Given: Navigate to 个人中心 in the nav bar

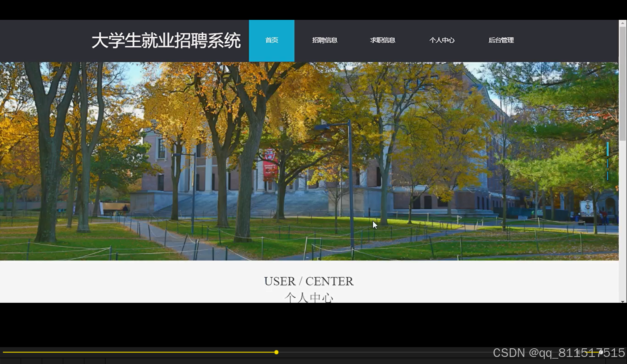Looking at the screenshot, I should click(442, 40).
